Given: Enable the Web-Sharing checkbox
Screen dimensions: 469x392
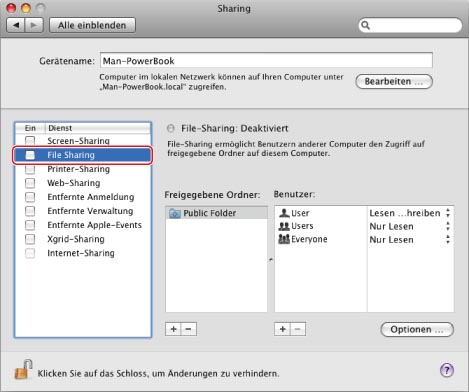Looking at the screenshot, I should click(30, 183).
